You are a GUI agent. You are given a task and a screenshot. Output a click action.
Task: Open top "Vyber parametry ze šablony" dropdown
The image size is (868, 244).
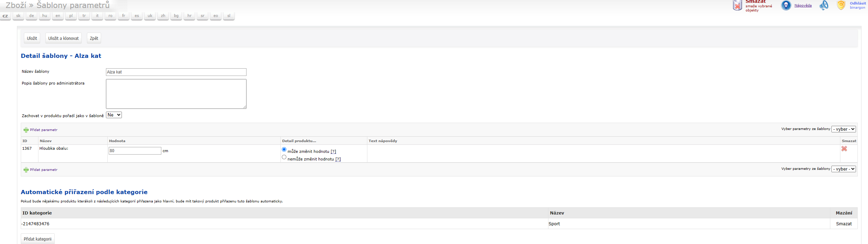(843, 129)
